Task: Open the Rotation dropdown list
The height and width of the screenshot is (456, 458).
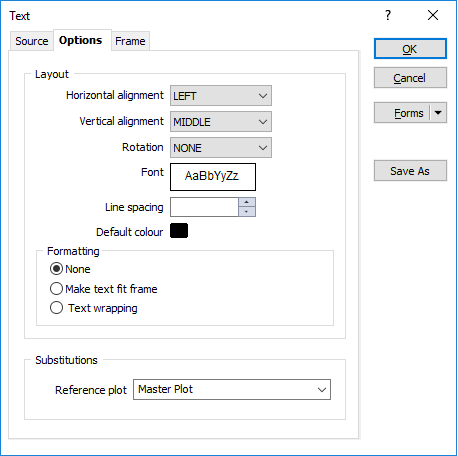Action: (x=221, y=148)
